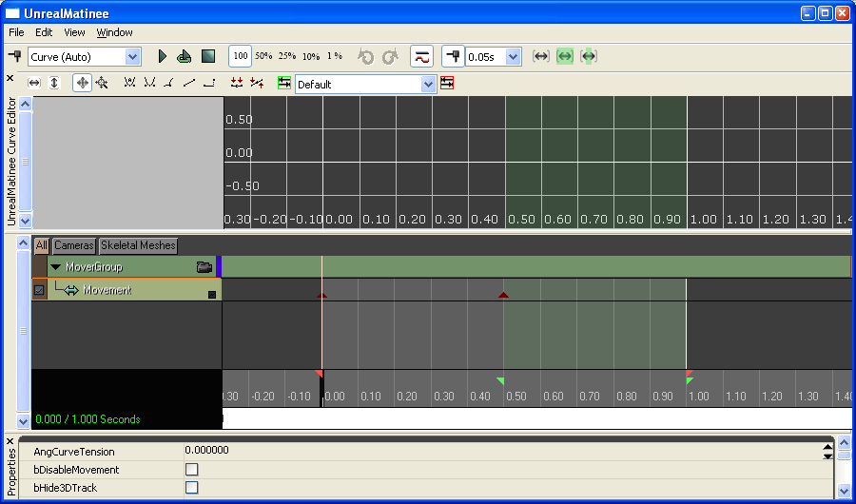856x504 pixels.
Task: Click the fit vertically curve icon
Action: point(54,83)
